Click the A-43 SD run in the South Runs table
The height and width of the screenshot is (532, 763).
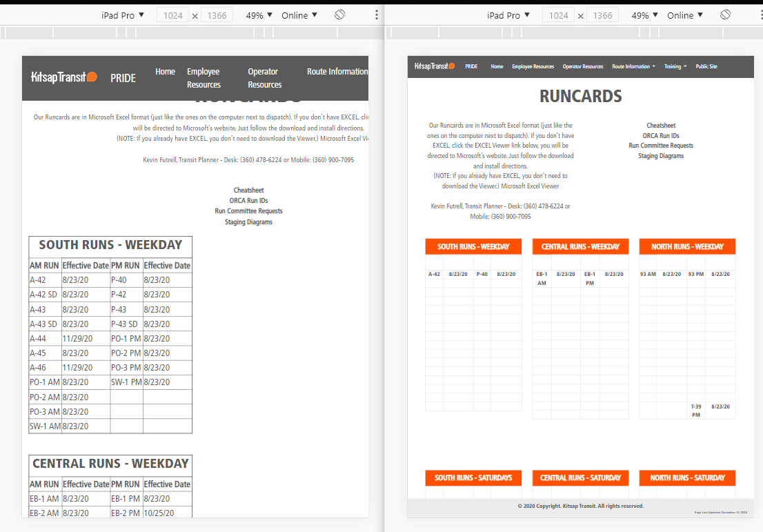click(x=43, y=324)
